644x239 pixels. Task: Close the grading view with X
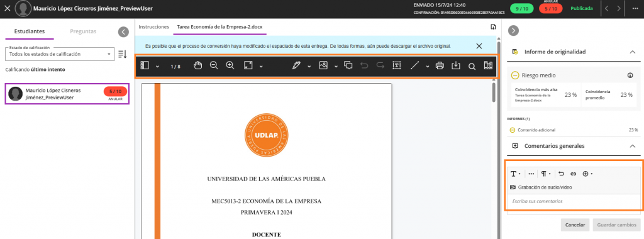[7, 8]
